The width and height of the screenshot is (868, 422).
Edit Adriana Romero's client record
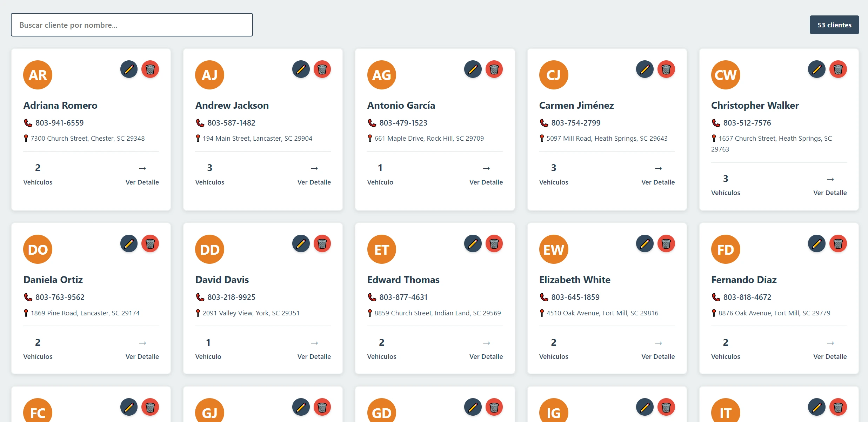pyautogui.click(x=129, y=69)
